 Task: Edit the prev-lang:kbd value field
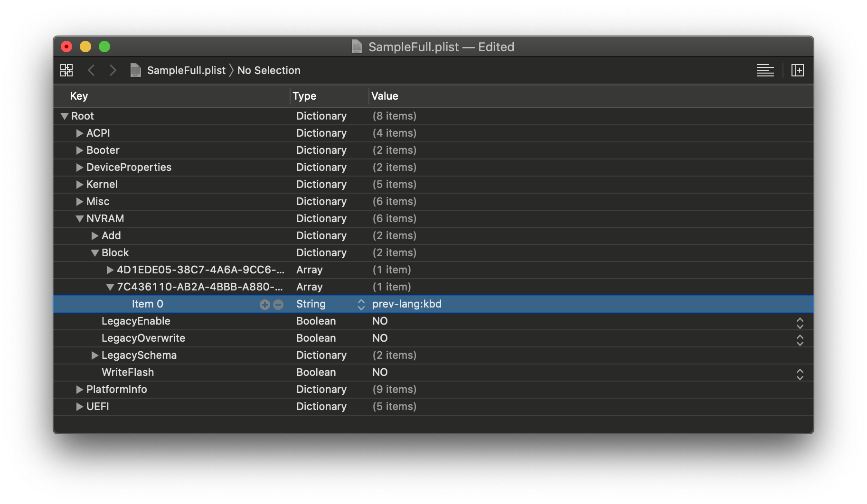(407, 304)
